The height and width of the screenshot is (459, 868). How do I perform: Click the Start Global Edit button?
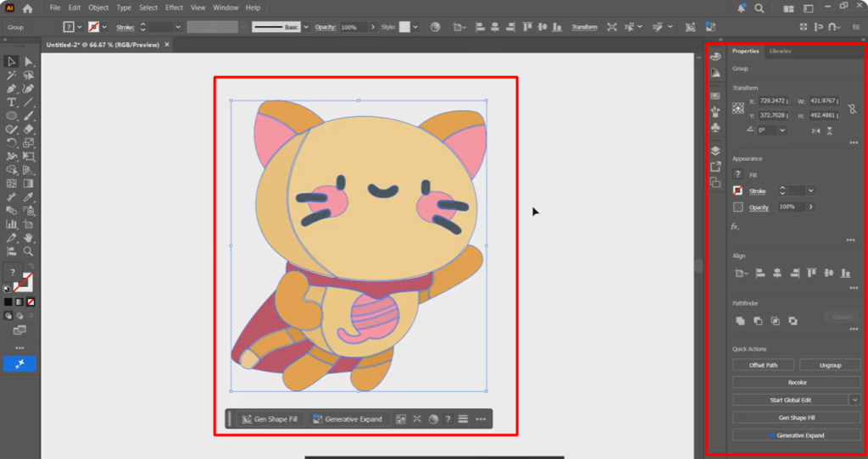[791, 400]
